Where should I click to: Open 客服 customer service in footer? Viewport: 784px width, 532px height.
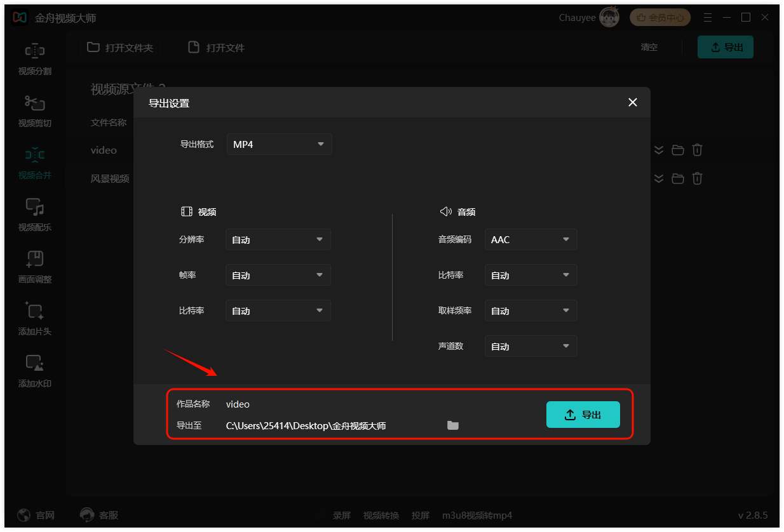[x=99, y=515]
